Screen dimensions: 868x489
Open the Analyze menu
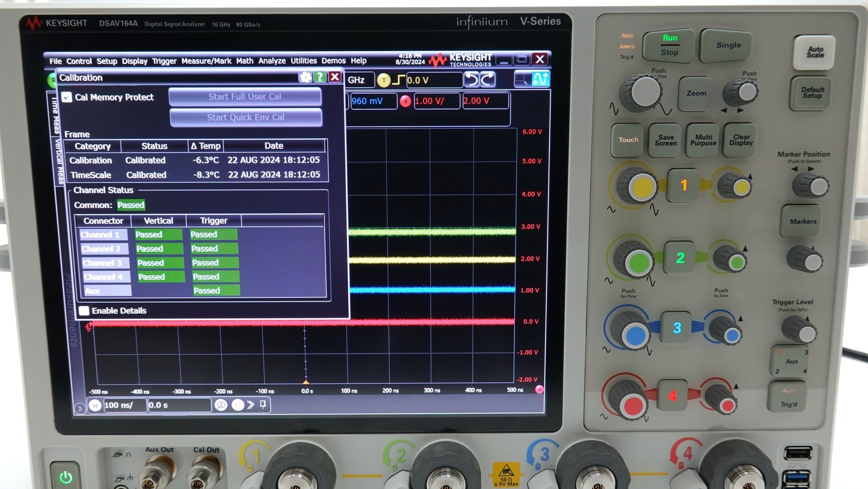click(x=272, y=61)
